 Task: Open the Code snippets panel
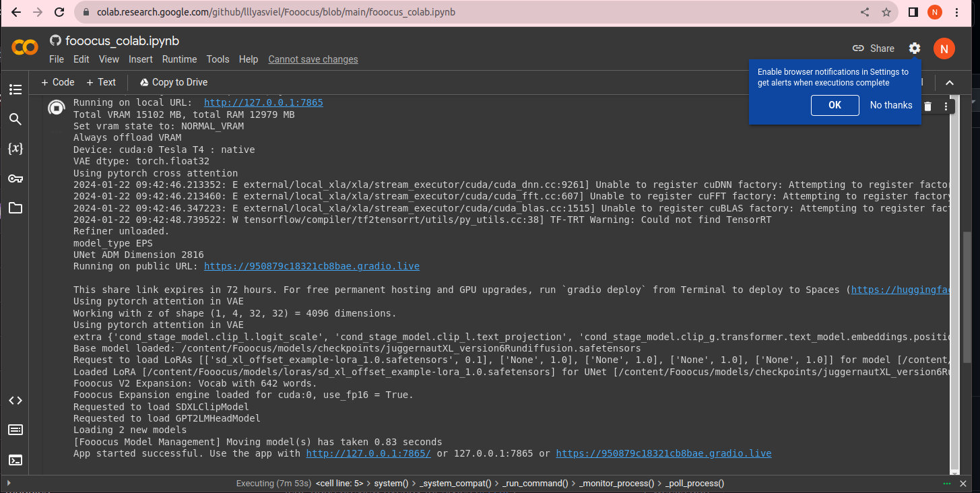pyautogui.click(x=15, y=400)
